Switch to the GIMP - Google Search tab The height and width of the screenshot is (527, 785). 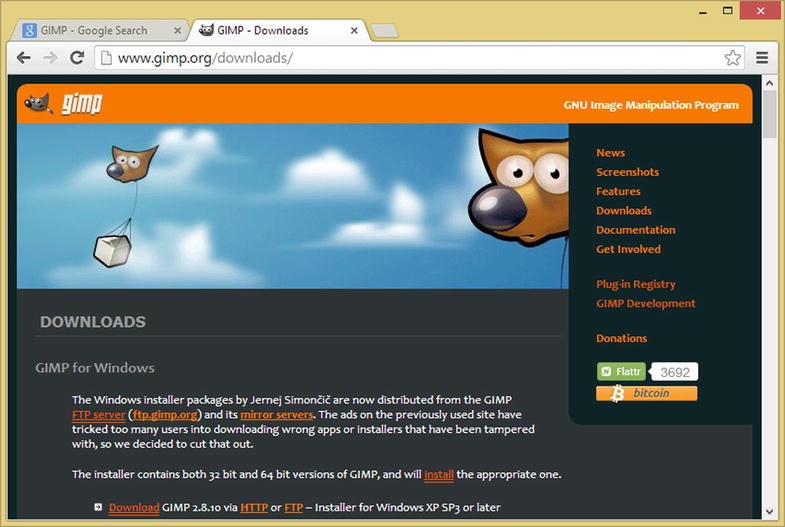[x=99, y=31]
